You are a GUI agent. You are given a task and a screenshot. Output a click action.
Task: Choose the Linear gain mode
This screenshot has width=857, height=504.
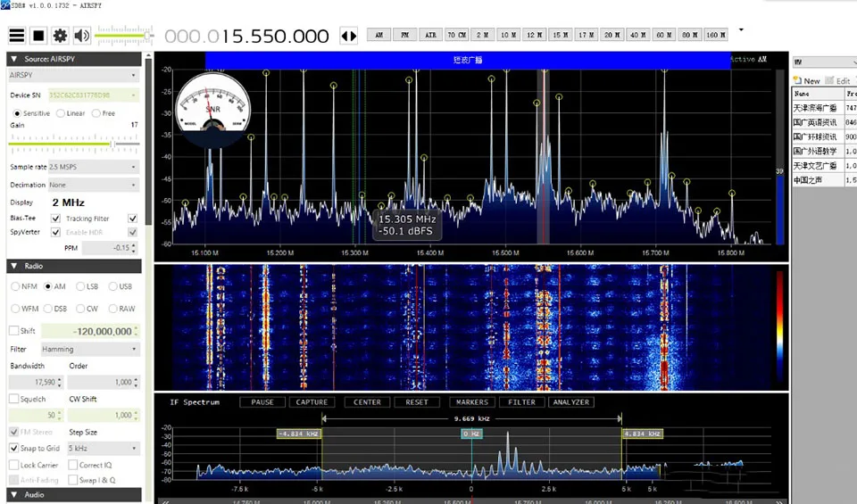pyautogui.click(x=61, y=113)
